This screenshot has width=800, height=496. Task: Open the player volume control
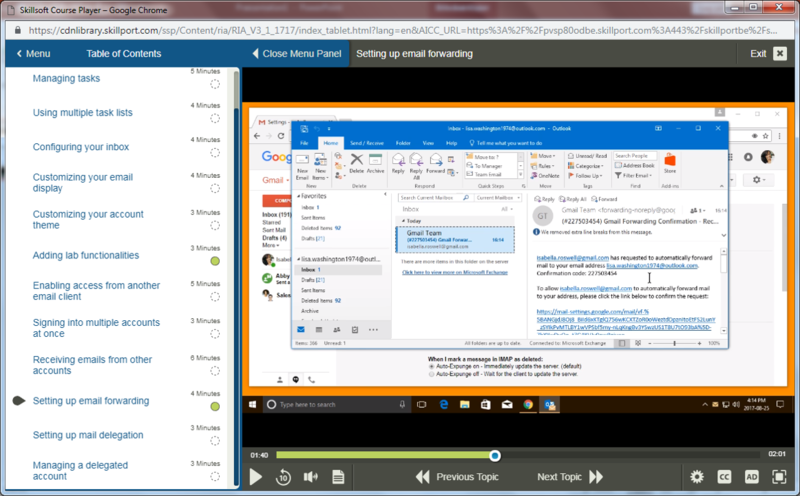coord(310,477)
